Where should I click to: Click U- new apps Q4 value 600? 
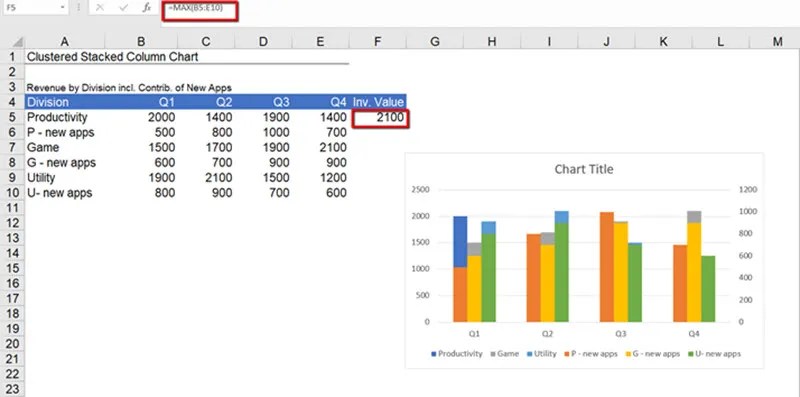320,193
